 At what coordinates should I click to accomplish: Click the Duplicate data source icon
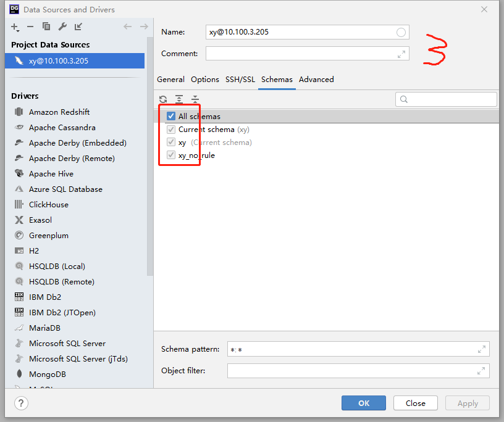tap(46, 27)
